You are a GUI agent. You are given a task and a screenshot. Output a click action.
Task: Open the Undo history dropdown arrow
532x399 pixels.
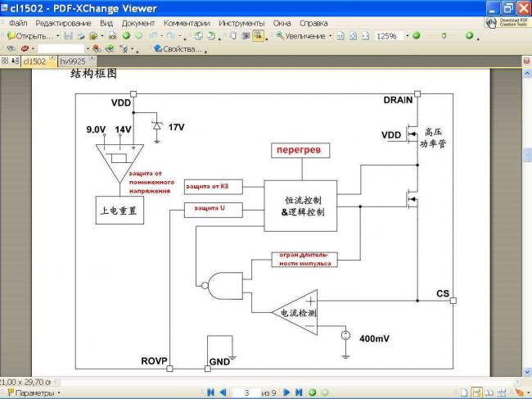161,36
